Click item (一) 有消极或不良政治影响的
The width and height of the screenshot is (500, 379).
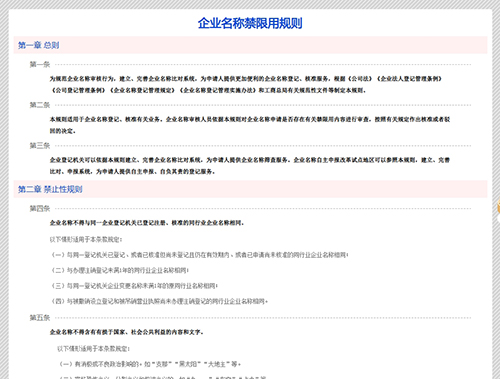[150, 364]
